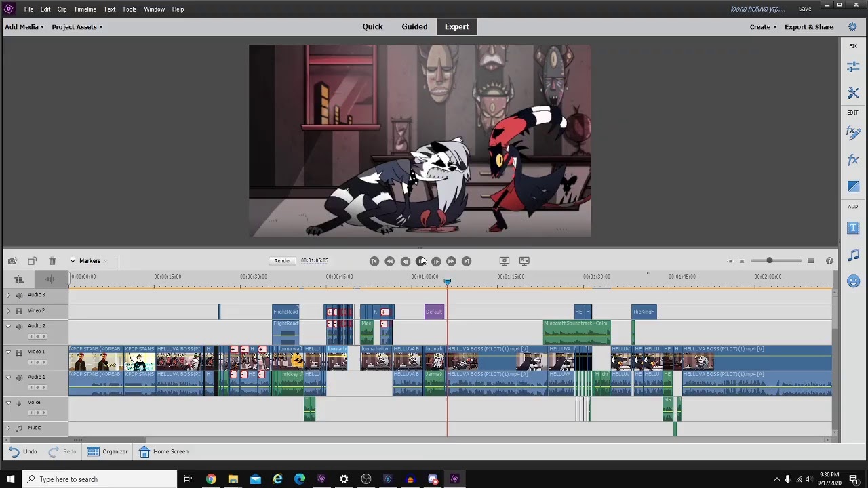Click the timeline zoom slider handle
868x488 pixels.
point(770,261)
